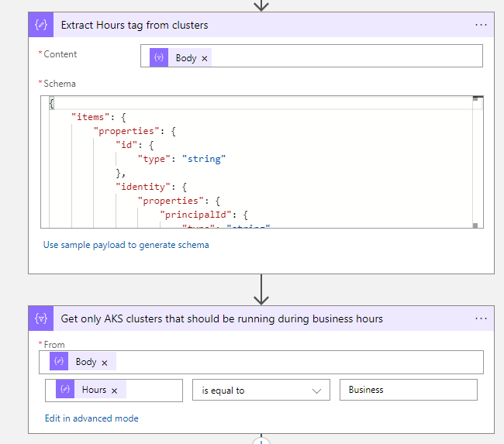Image resolution: width=504 pixels, height=444 pixels.
Task: Remove Hours token from filter condition
Action: 114,391
